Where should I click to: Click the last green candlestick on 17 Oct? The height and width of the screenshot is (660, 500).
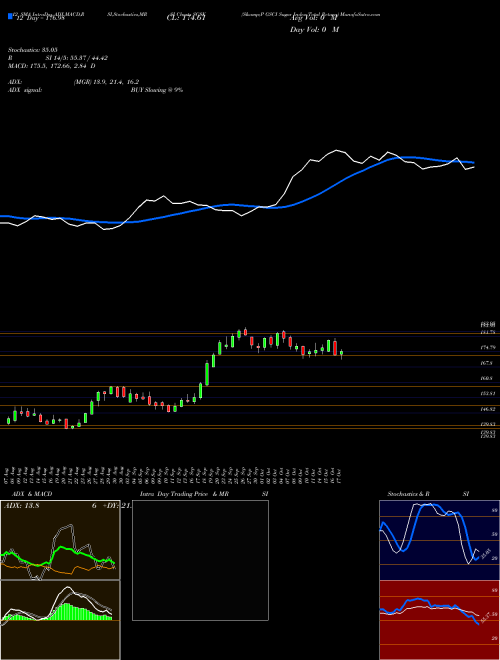tap(341, 353)
